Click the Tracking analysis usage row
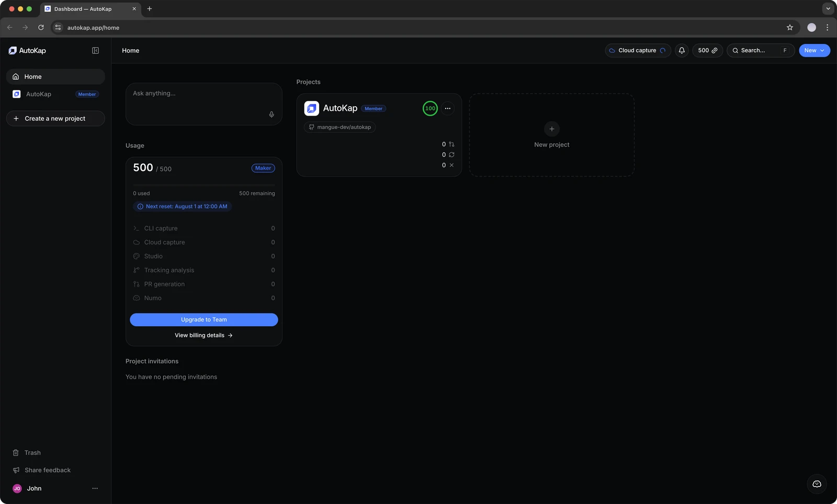Viewport: 837px width, 504px height. (204, 270)
